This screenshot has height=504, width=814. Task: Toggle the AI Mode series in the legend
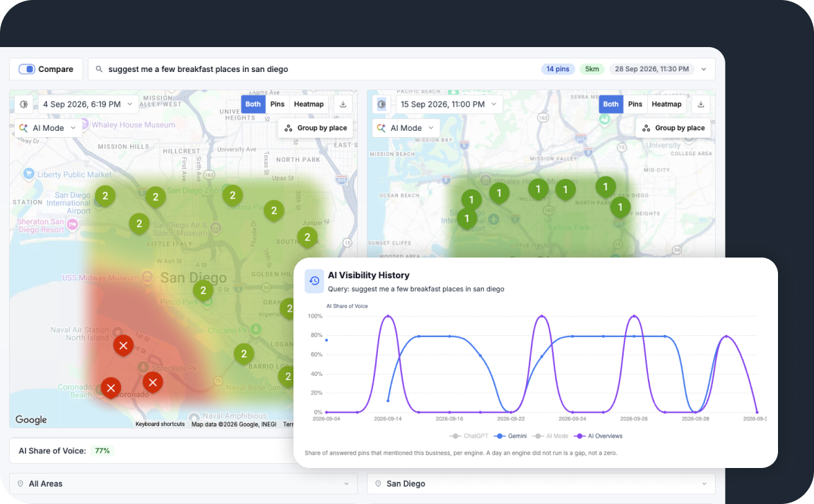tap(550, 436)
